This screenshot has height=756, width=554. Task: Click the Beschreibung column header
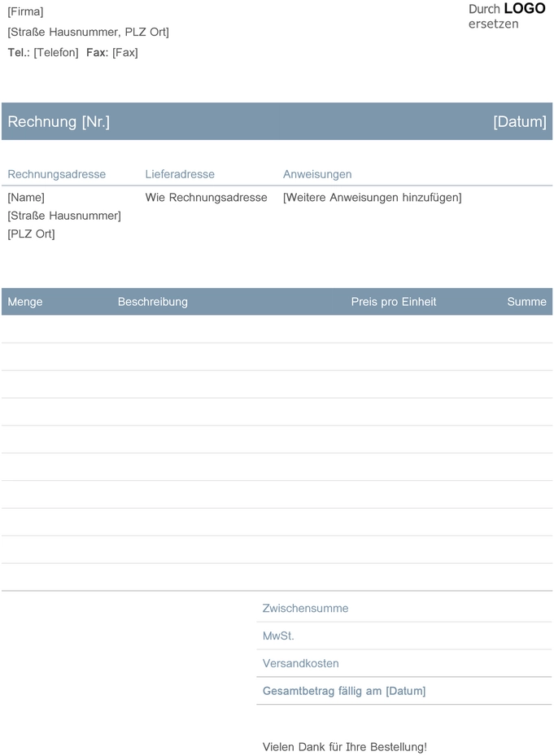tap(153, 302)
